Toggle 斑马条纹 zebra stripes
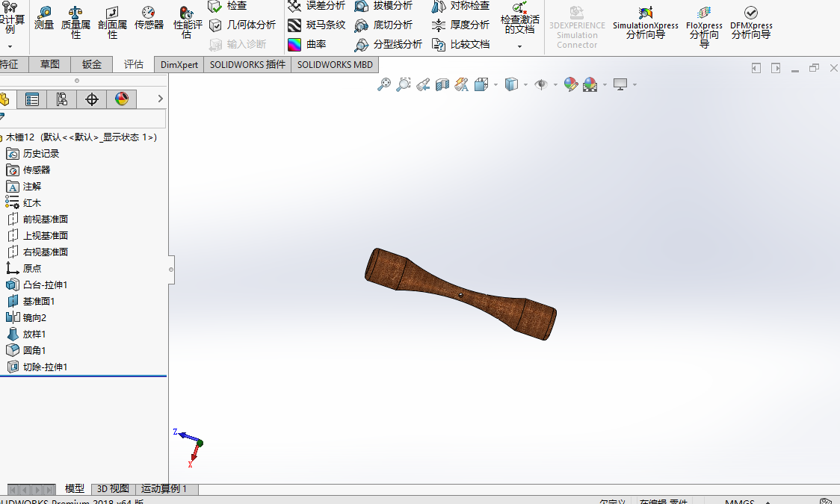Viewport: 840px width, 504px height. pyautogui.click(x=316, y=25)
